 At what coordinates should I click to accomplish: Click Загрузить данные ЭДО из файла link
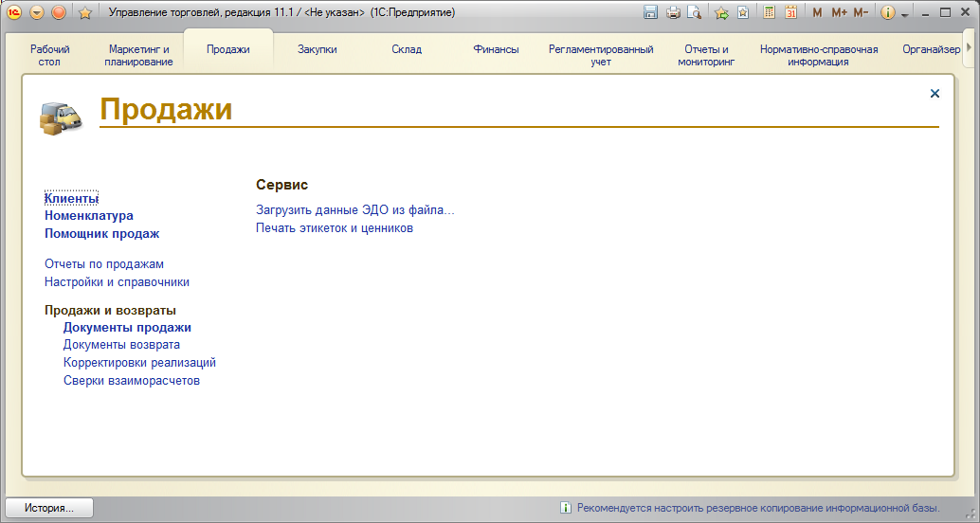tap(355, 210)
